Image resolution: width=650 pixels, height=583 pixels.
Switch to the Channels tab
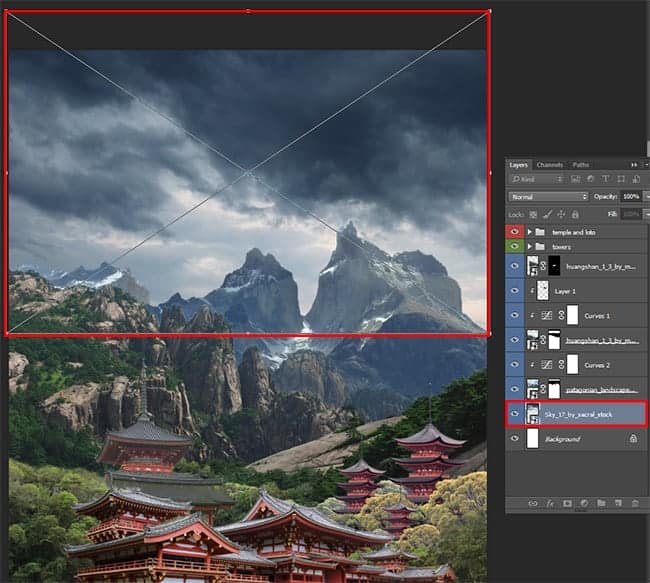click(x=550, y=165)
